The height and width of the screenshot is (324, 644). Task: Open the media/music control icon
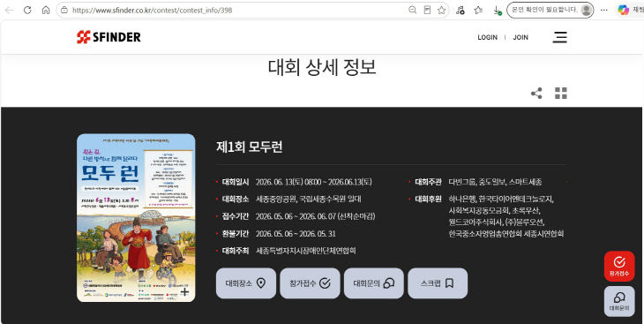[461, 11]
